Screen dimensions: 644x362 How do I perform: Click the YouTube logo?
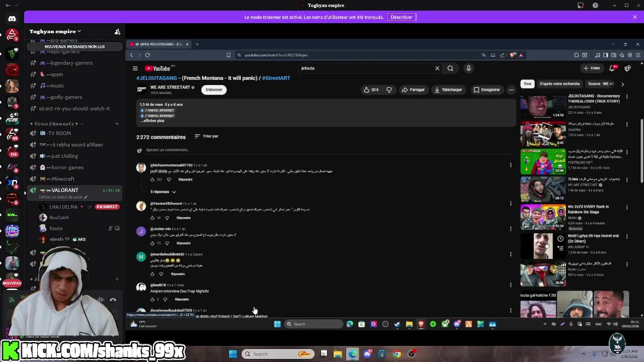158,68
